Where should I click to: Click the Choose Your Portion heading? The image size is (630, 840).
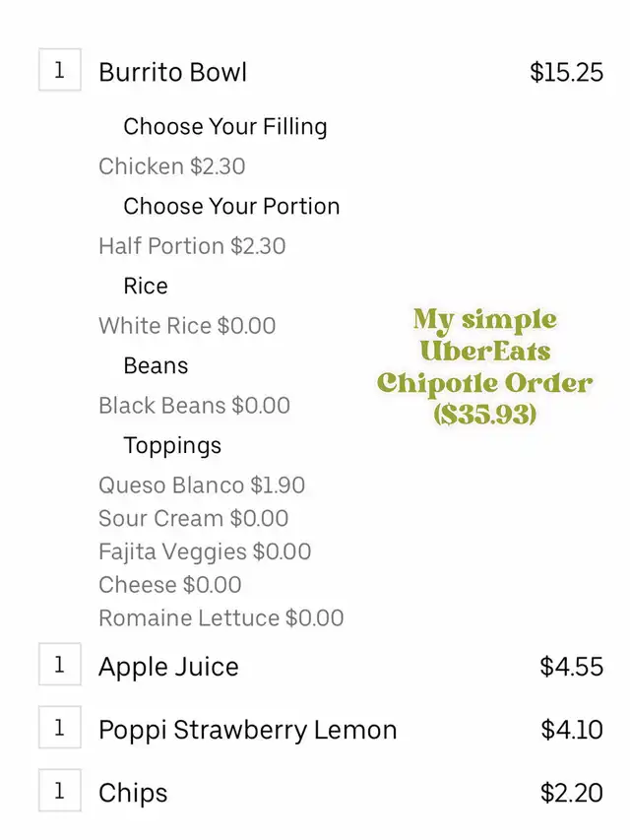point(231,206)
